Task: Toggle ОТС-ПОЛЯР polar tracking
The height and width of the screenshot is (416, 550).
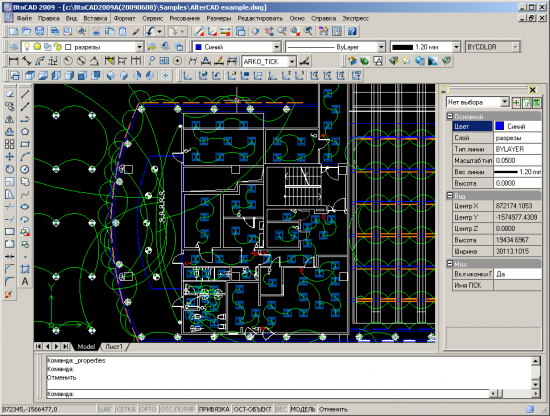Action: click(x=177, y=409)
